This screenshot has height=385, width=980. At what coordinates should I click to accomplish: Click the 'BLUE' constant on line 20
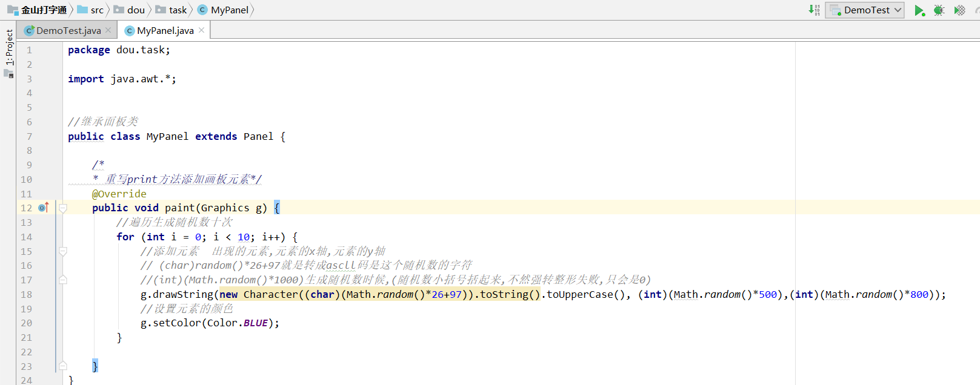256,323
